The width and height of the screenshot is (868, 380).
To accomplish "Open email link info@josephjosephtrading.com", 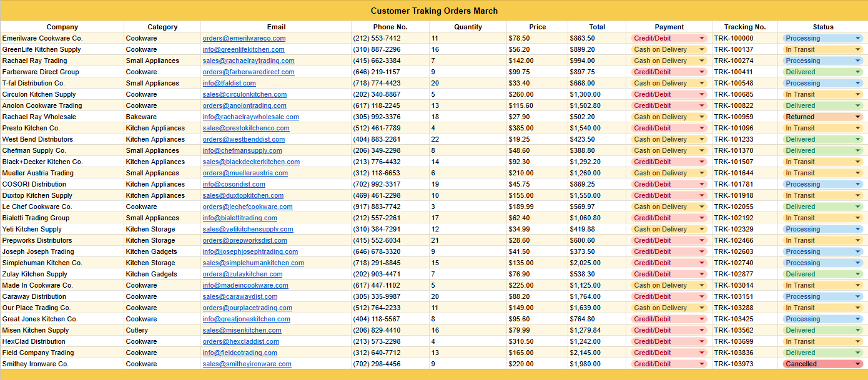I will click(250, 251).
